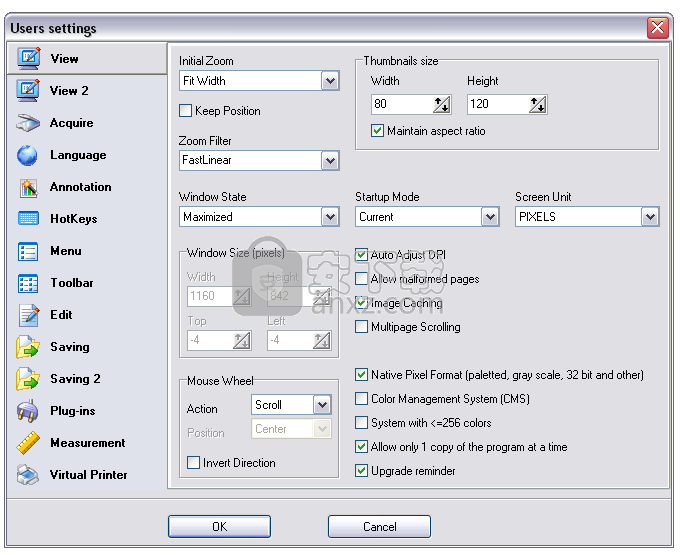Click the Saving folder icon

click(28, 347)
